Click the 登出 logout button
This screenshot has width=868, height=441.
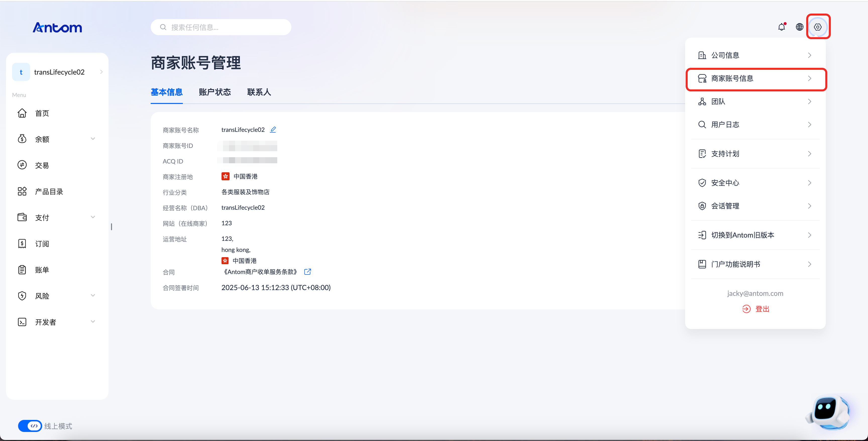pos(756,309)
